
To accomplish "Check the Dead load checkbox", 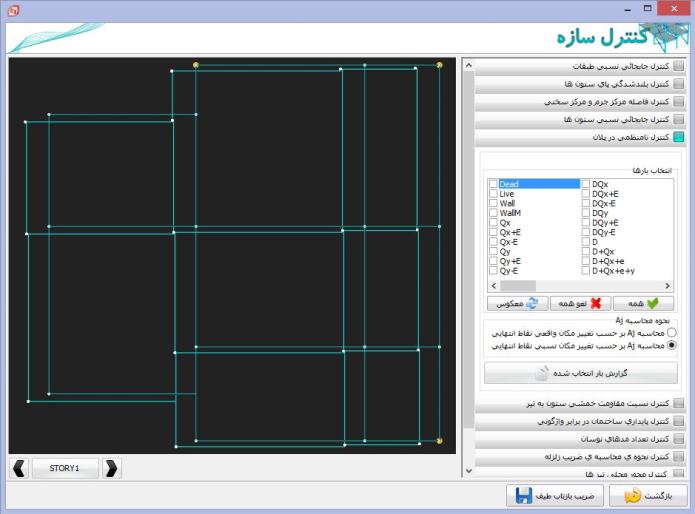I will [493, 184].
